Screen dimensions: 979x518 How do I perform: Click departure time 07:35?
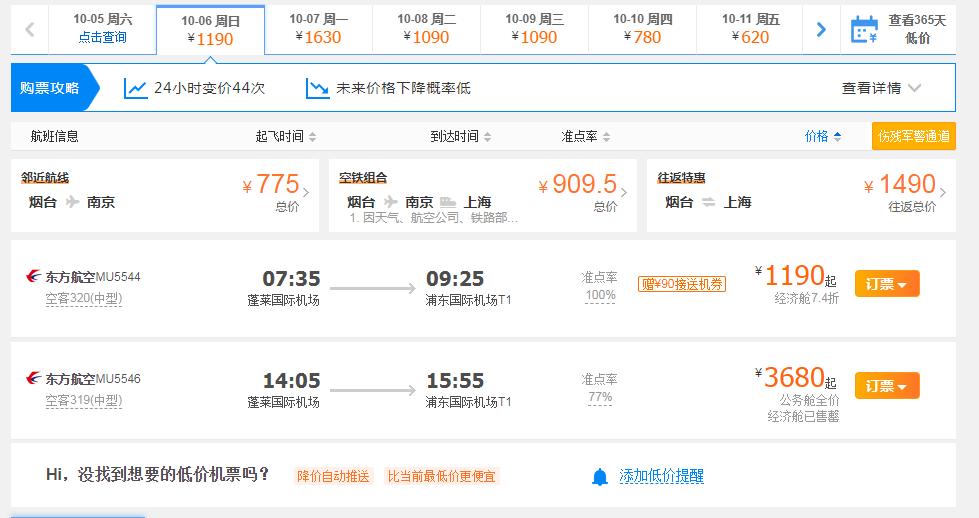[x=291, y=278]
